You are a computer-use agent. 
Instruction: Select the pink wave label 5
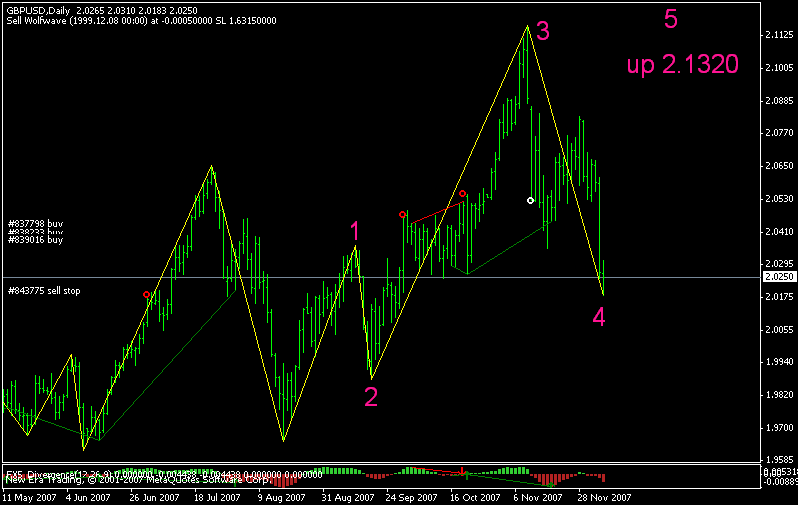pos(671,19)
